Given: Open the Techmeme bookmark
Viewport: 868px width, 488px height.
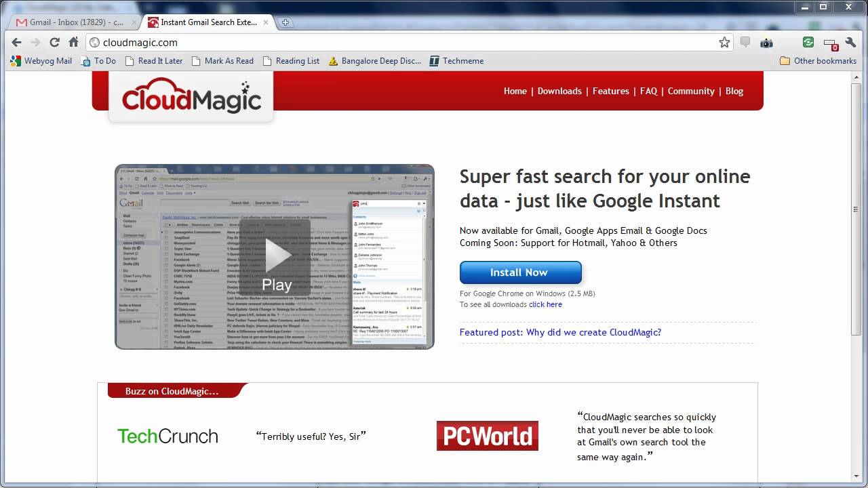Looking at the screenshot, I should click(456, 61).
